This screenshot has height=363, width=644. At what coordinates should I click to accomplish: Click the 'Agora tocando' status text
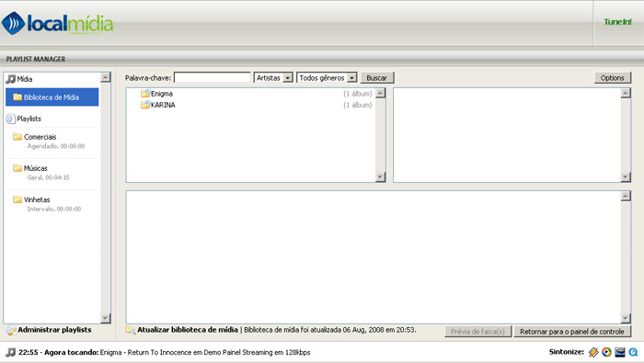pos(72,352)
